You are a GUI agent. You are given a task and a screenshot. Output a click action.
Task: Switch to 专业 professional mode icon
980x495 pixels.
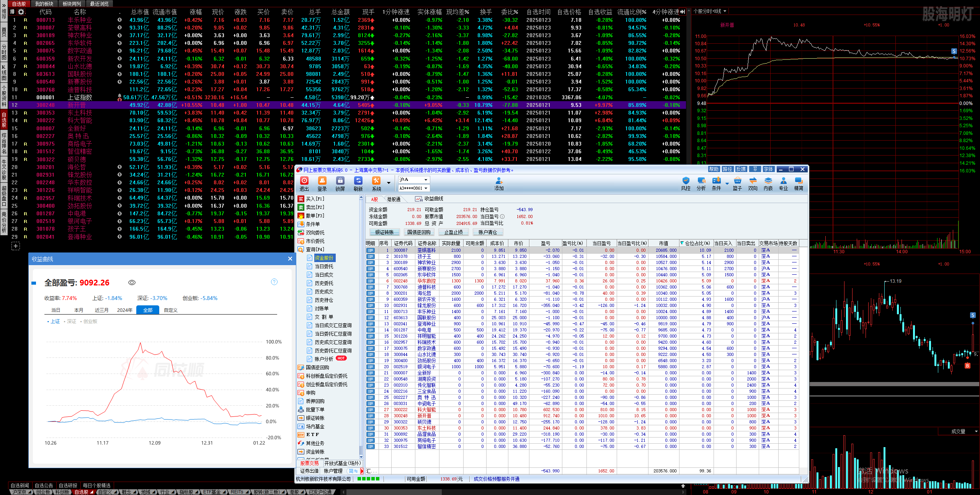(784, 184)
